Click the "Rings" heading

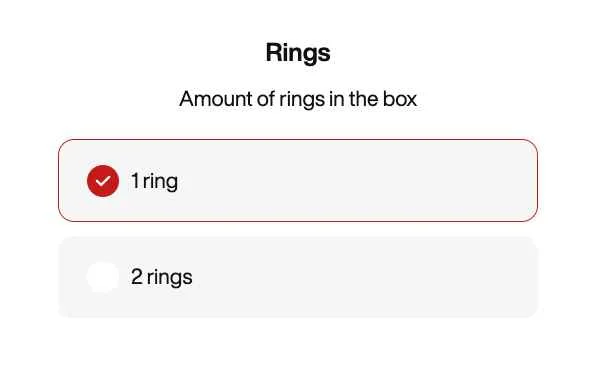(298, 53)
